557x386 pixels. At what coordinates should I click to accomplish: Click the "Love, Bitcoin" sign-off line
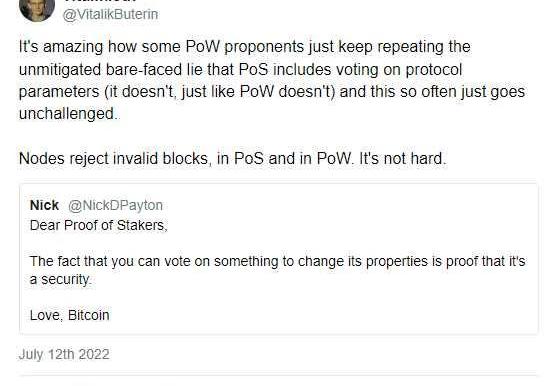70,315
